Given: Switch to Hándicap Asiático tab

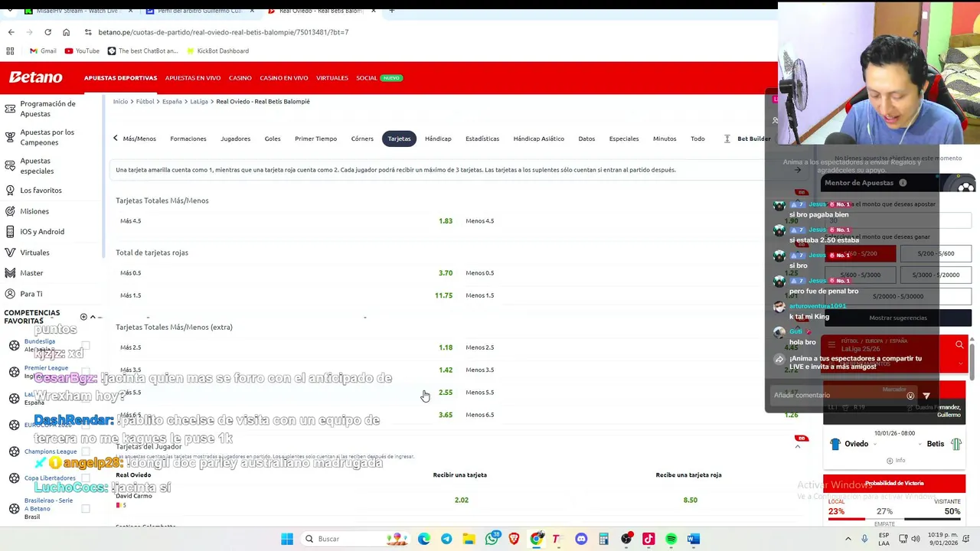Looking at the screenshot, I should coord(538,139).
